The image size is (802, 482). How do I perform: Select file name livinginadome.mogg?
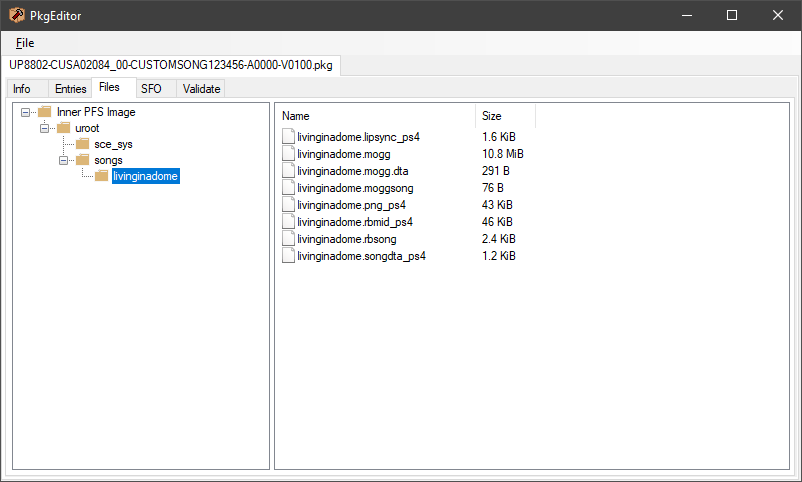tap(344, 154)
